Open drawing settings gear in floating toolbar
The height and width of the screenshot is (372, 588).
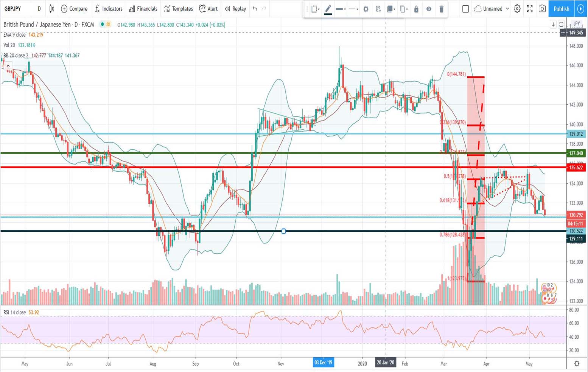pos(366,9)
